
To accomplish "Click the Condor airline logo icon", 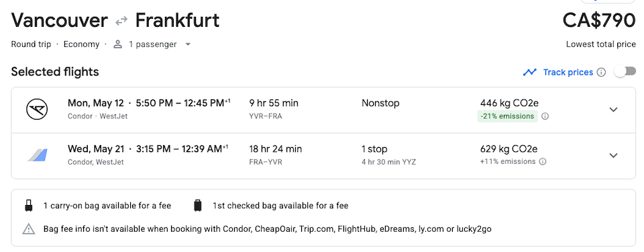I will [x=37, y=110].
